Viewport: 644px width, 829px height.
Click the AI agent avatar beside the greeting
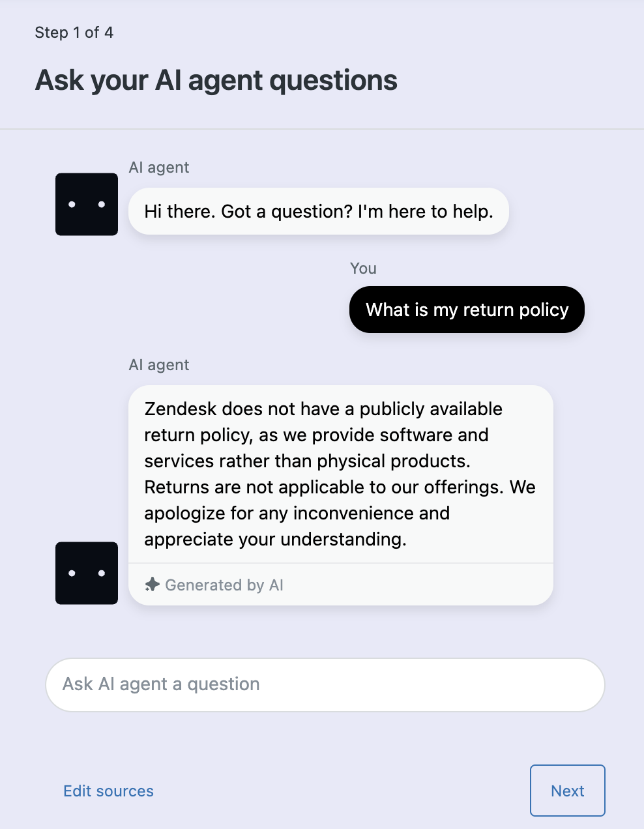(87, 204)
